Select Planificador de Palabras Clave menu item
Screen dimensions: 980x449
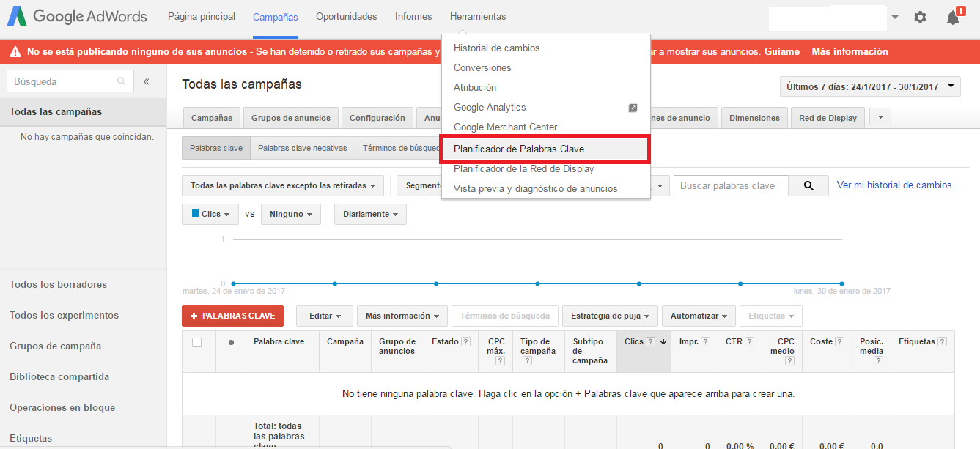545,149
